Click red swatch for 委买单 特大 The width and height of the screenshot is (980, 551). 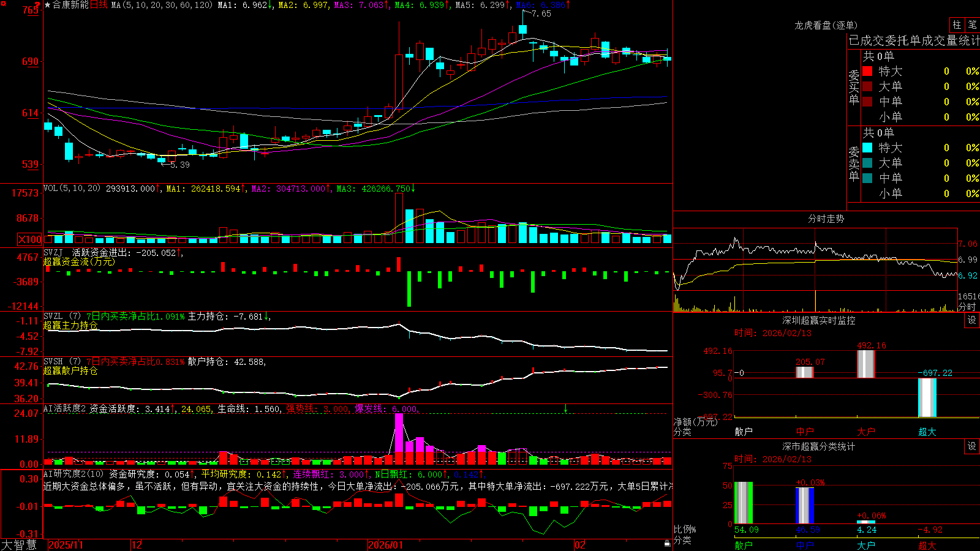(x=867, y=71)
